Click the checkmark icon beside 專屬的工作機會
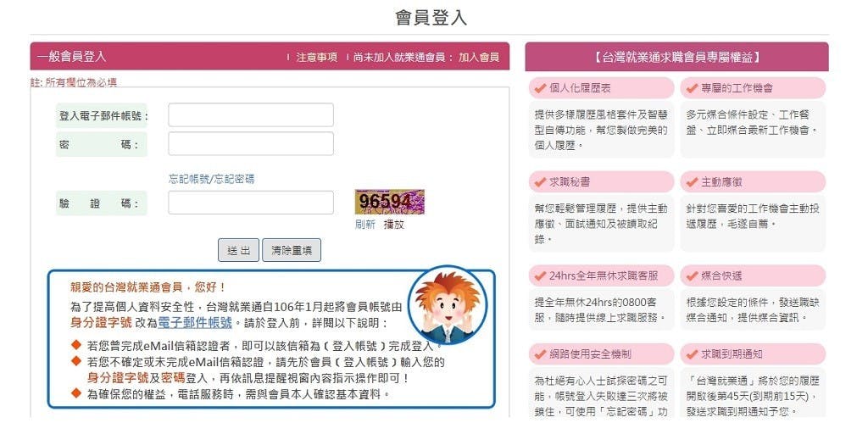Viewport: 868px width, 423px height. (x=692, y=88)
